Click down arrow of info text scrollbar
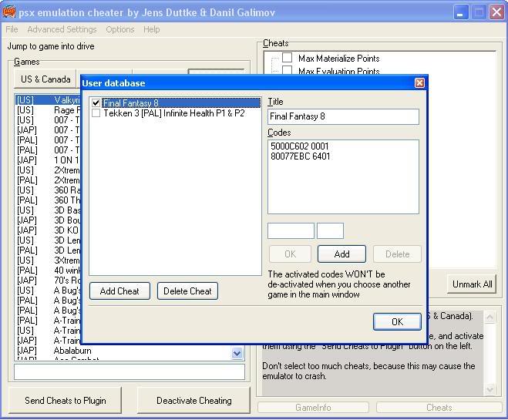The width and height of the screenshot is (508, 420). point(489,389)
